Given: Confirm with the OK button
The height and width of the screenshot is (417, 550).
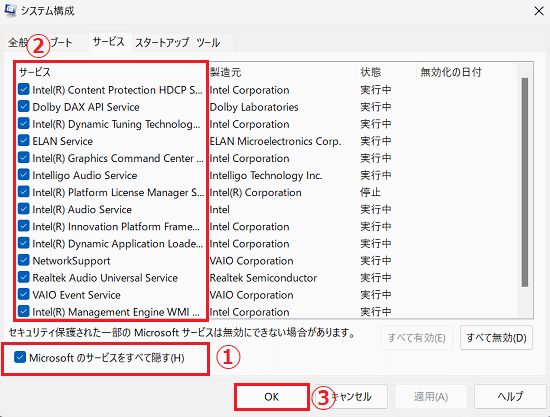Looking at the screenshot, I should [x=272, y=397].
